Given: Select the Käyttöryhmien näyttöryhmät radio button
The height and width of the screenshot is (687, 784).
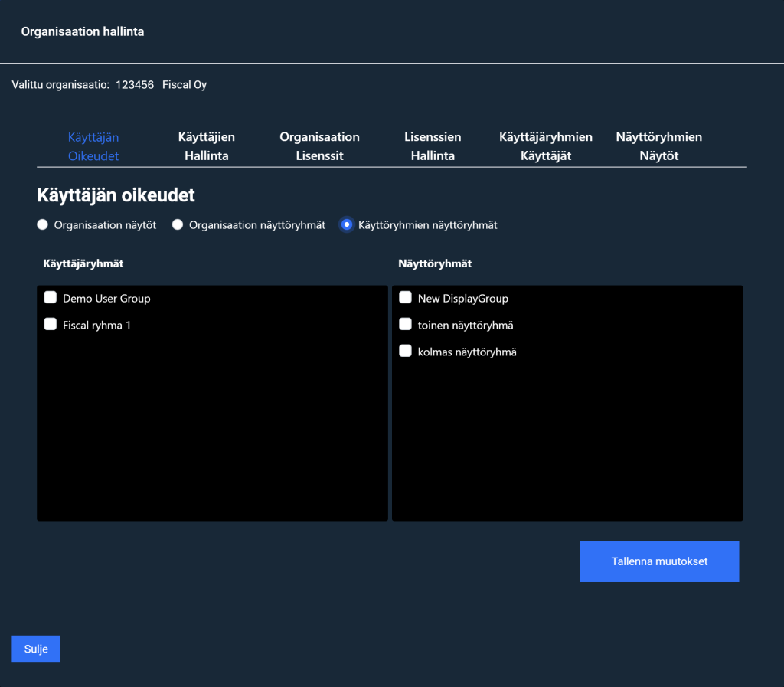Looking at the screenshot, I should pos(347,225).
